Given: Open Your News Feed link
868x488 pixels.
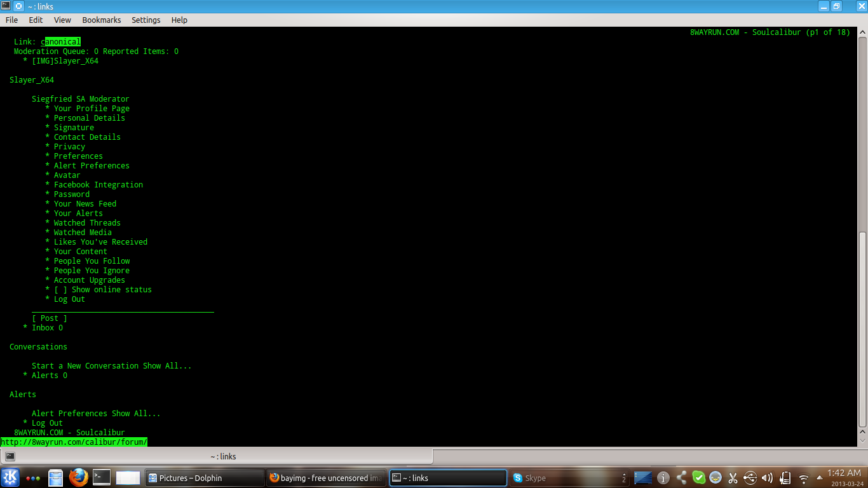Looking at the screenshot, I should coord(85,204).
